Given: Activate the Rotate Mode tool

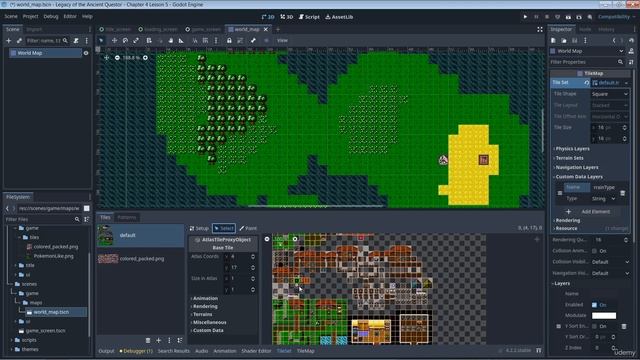Looking at the screenshot, I should [125, 40].
